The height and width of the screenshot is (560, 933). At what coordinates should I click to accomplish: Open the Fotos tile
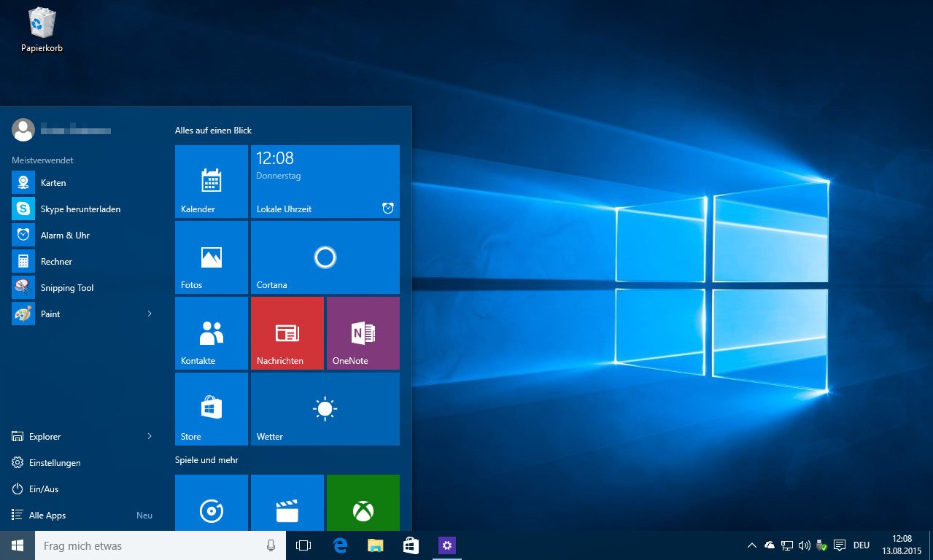(212, 257)
